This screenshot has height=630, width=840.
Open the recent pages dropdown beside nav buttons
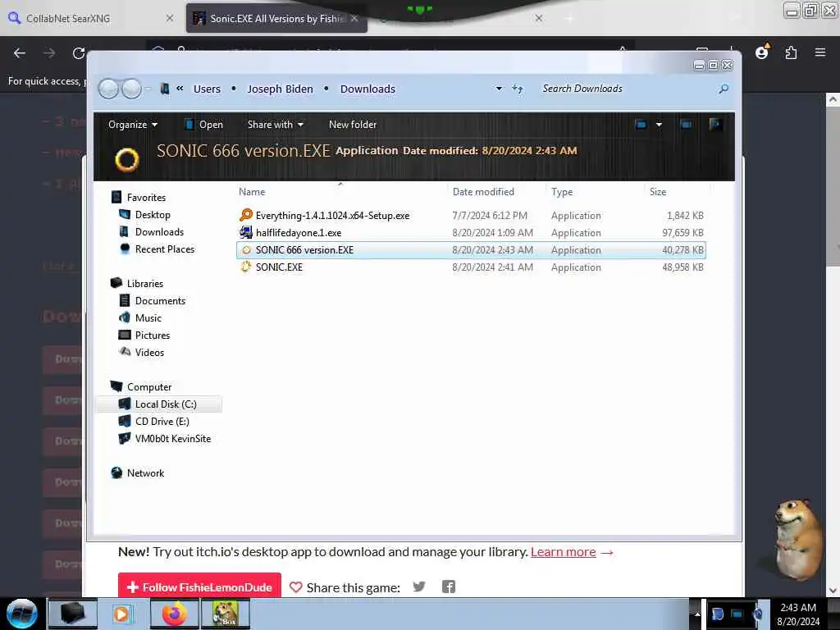[148, 89]
